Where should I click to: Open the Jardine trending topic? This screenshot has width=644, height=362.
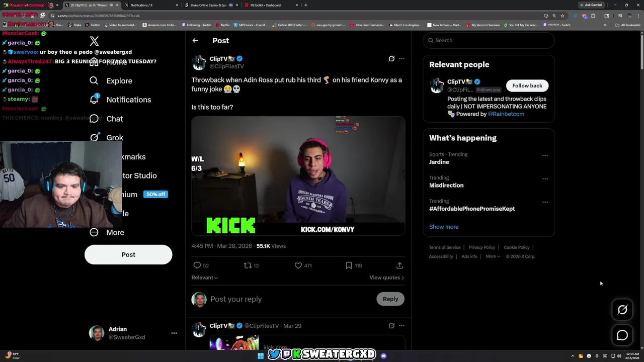(x=439, y=162)
